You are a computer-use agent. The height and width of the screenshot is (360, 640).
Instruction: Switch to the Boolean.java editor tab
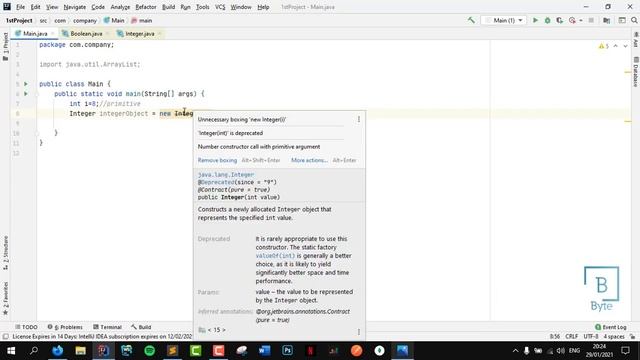click(x=86, y=33)
